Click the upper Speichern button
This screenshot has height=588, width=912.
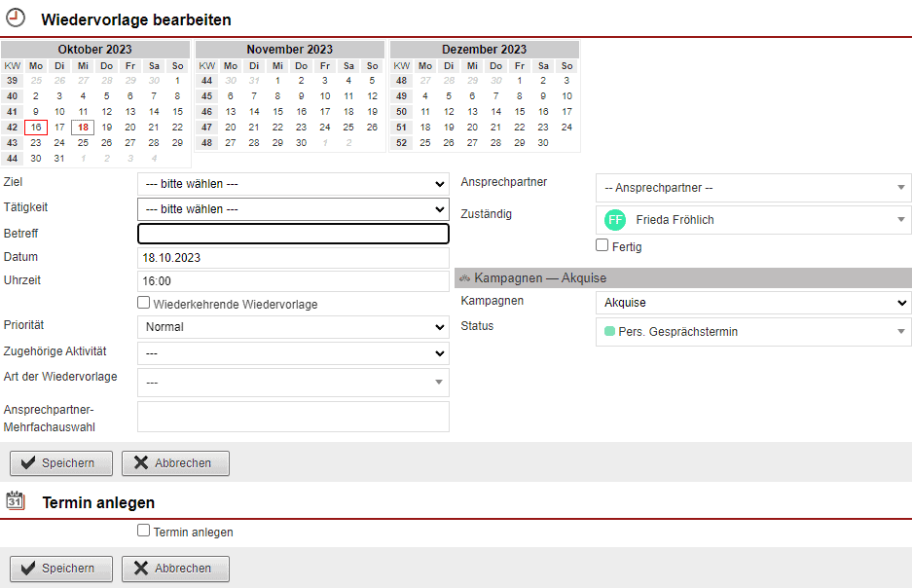(61, 463)
